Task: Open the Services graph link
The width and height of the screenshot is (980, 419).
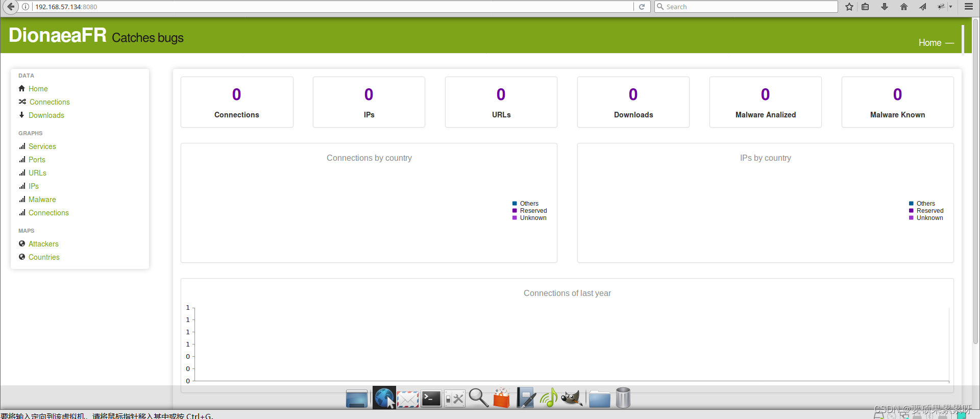Action: (x=42, y=146)
